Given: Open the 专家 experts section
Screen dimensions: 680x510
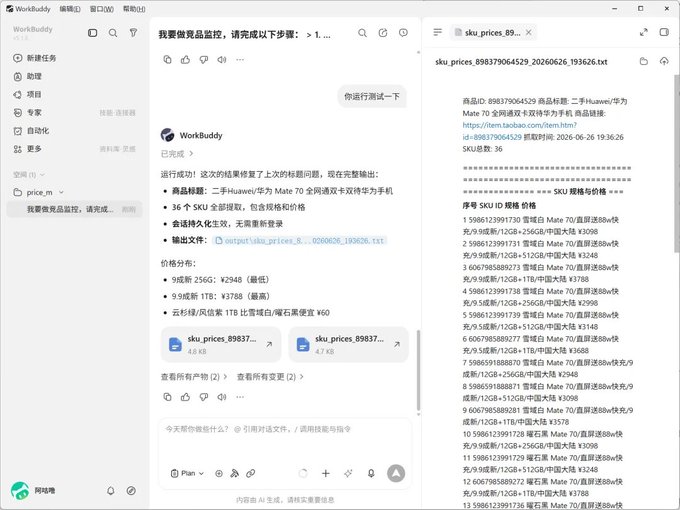Looking at the screenshot, I should point(27,113).
